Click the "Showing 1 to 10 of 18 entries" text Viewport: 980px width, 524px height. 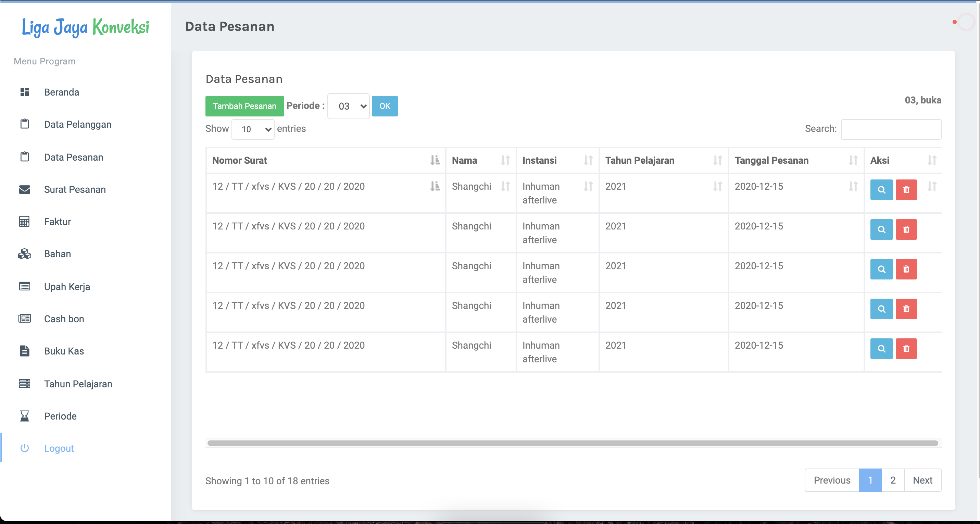(267, 481)
